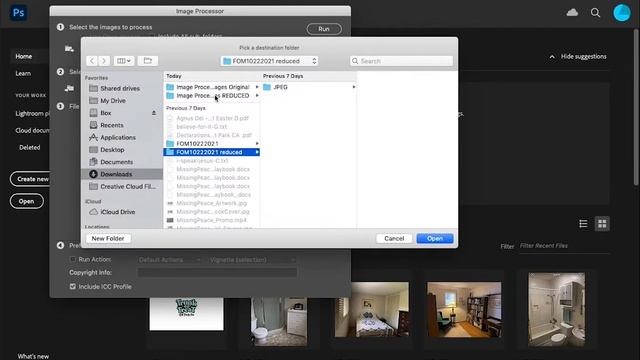Click the new folder path icon button
This screenshot has width=640, height=360.
147,61
